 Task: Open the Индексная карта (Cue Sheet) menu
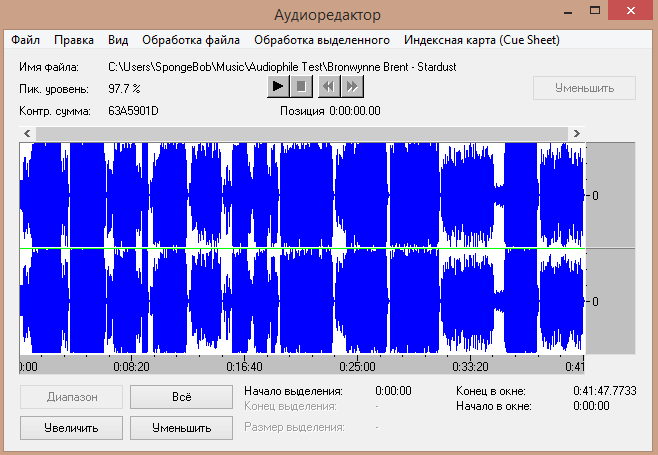click(x=482, y=40)
